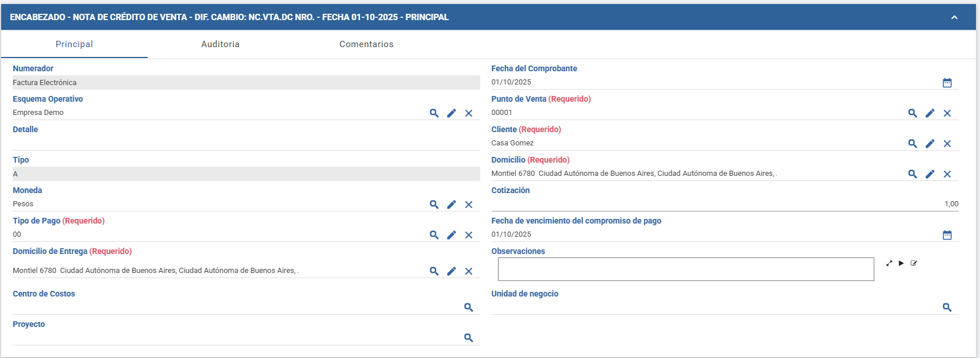The height and width of the screenshot is (358, 980).
Task: Open the Centro de Costos search
Action: click(469, 307)
